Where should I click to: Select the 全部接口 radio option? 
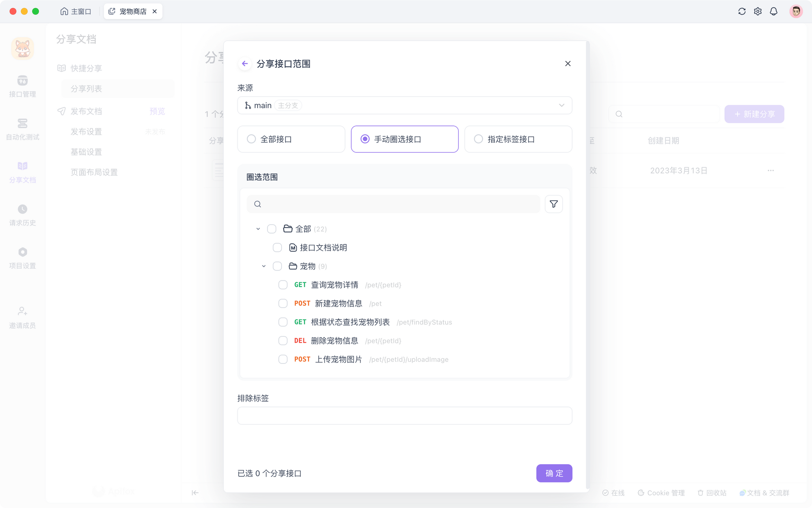click(x=291, y=139)
